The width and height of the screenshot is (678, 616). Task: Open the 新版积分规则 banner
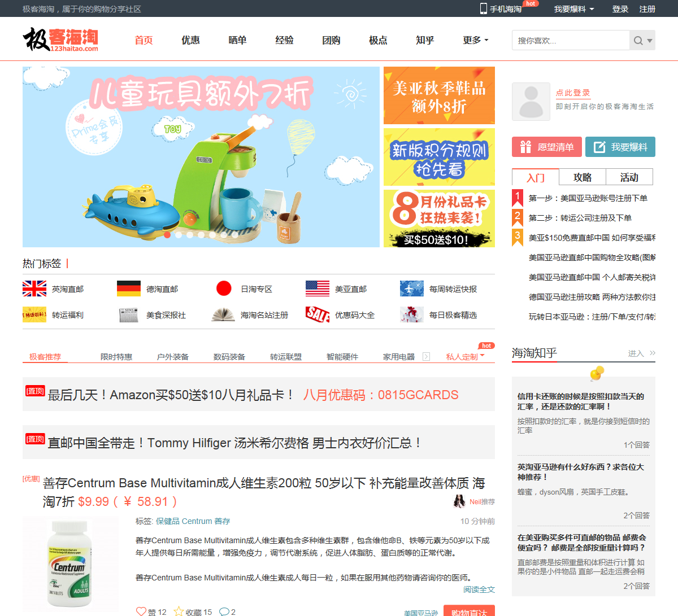[439, 157]
